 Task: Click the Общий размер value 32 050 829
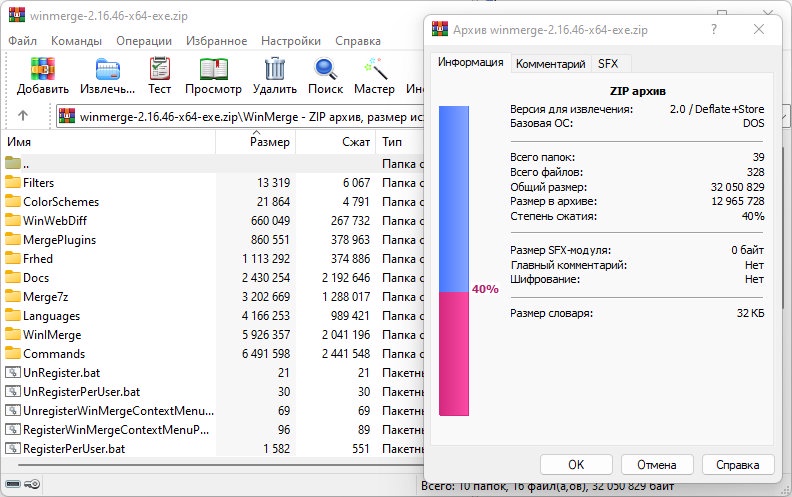pyautogui.click(x=737, y=187)
